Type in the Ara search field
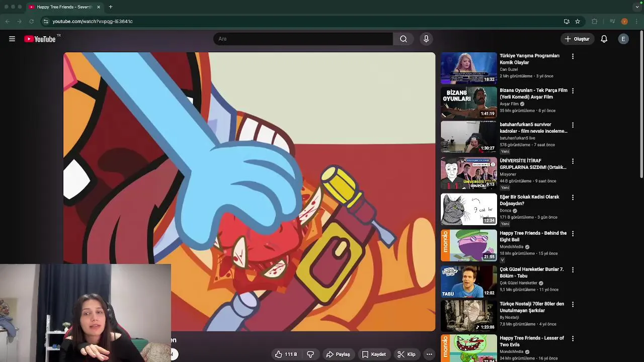644x362 pixels. 303,39
